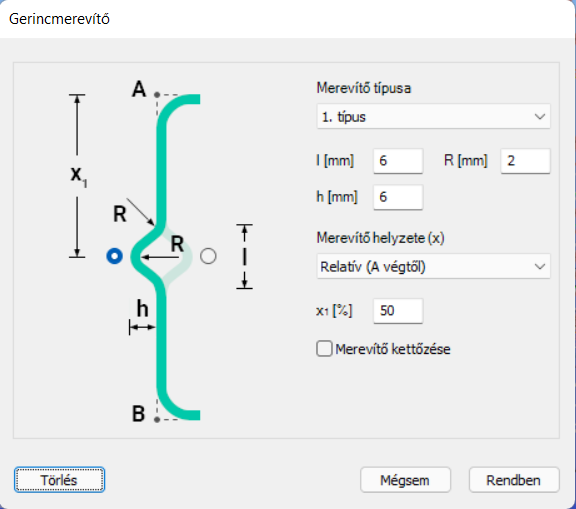Click the green web profile drawing
Screen dimensions: 576x509
pyautogui.click(x=162, y=257)
